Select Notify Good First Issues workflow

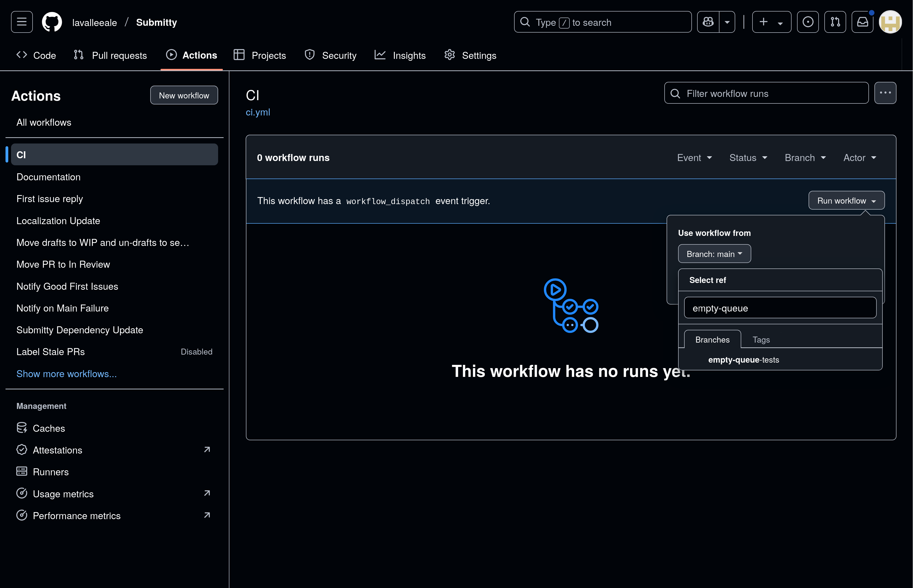click(114, 286)
